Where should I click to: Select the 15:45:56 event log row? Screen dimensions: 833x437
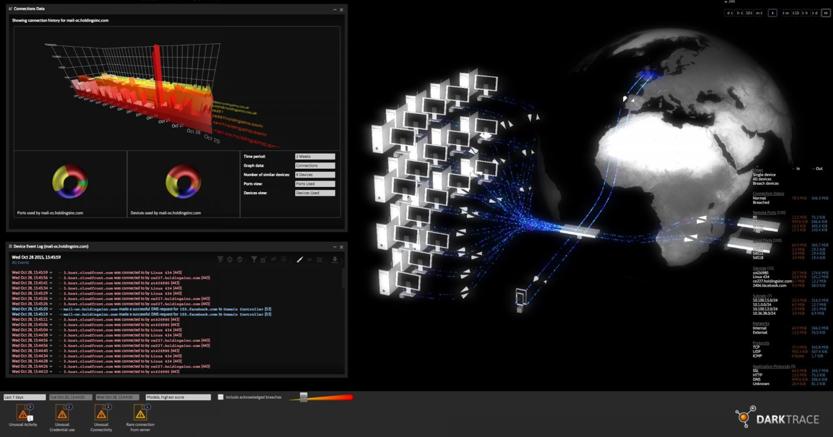pos(111,278)
